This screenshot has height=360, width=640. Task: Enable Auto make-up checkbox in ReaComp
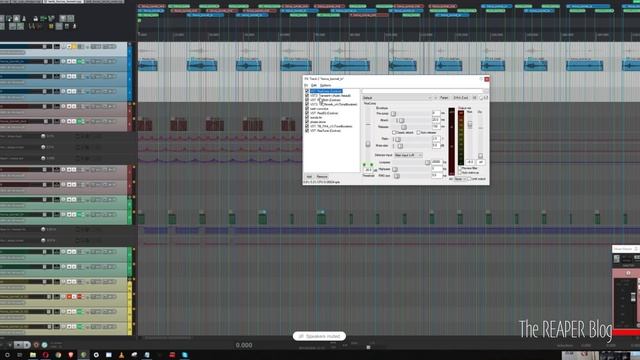tap(460, 173)
